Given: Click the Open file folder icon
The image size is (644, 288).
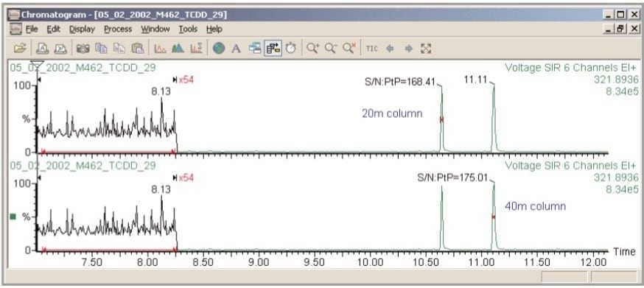Looking at the screenshot, I should tap(19, 49).
